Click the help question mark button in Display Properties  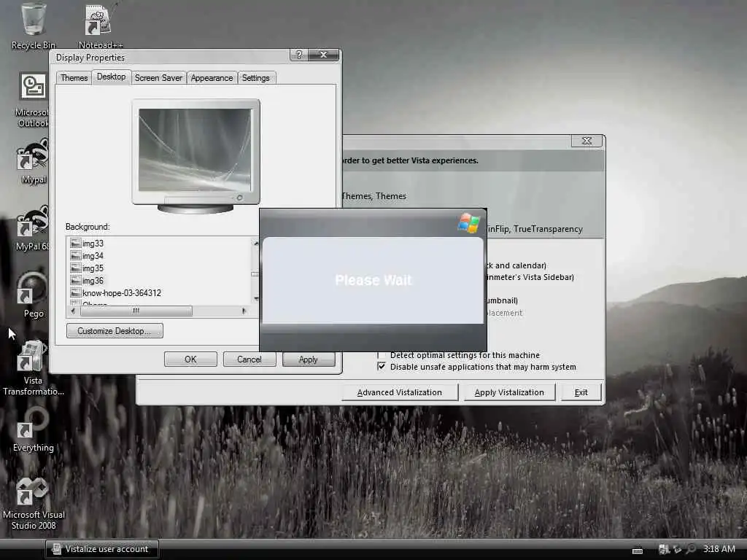[298, 55]
